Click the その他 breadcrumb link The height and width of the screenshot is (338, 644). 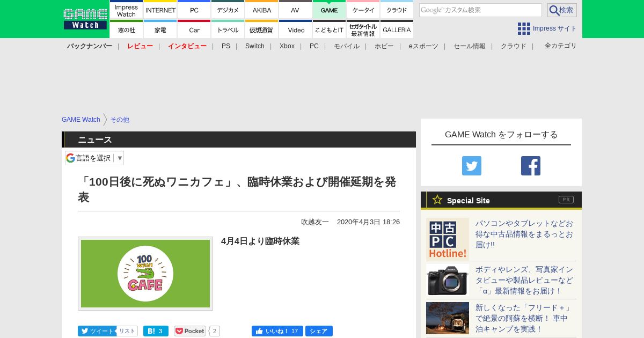120,120
